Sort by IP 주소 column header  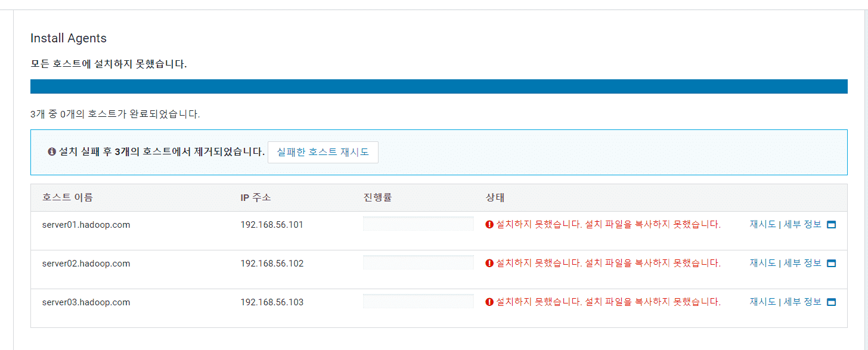256,197
